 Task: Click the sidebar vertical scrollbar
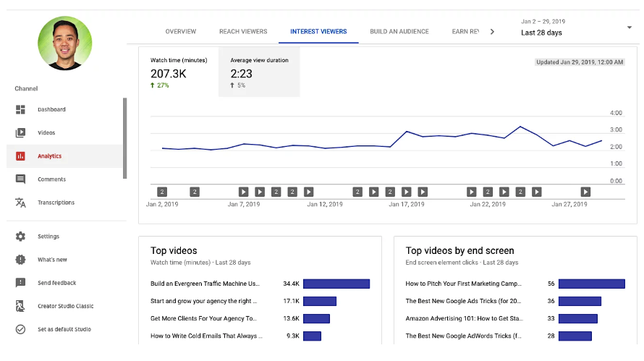[125, 138]
